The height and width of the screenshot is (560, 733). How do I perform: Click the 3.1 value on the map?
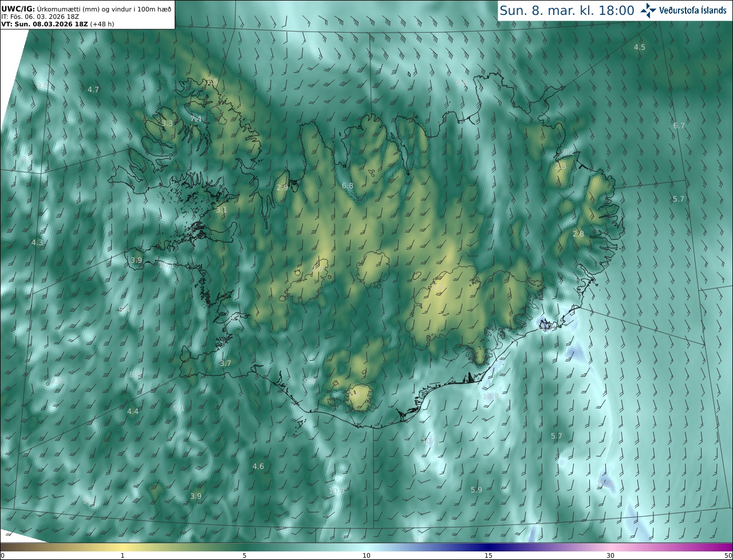[221, 210]
